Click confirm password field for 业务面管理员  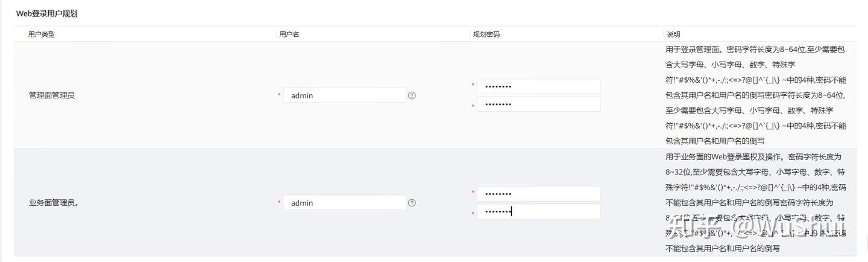click(538, 212)
